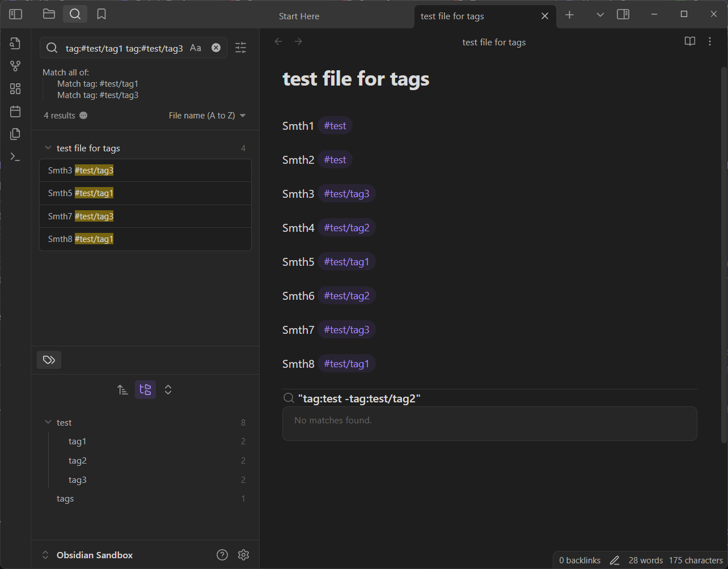728x569 pixels.
Task: Open the file explorer folder icon
Action: click(x=49, y=14)
